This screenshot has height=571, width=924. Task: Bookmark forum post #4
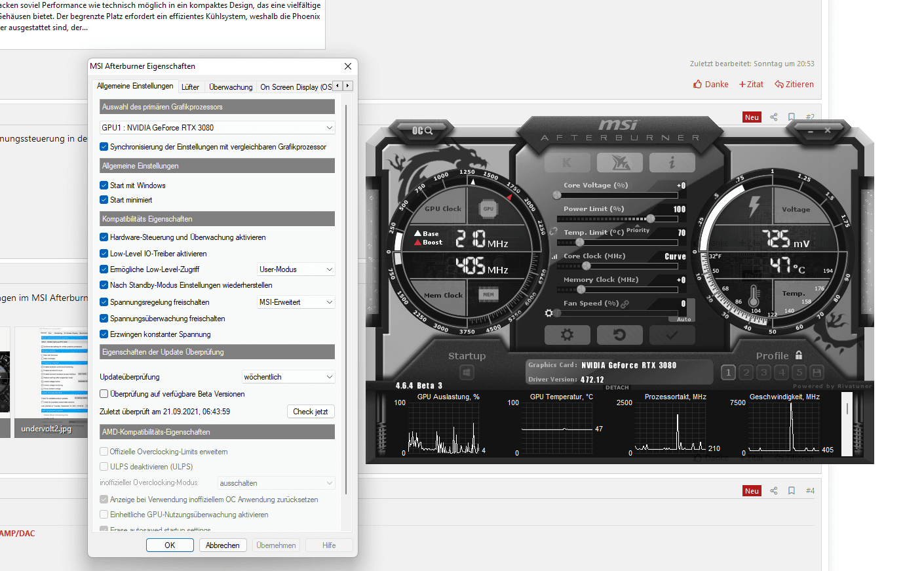tap(792, 490)
